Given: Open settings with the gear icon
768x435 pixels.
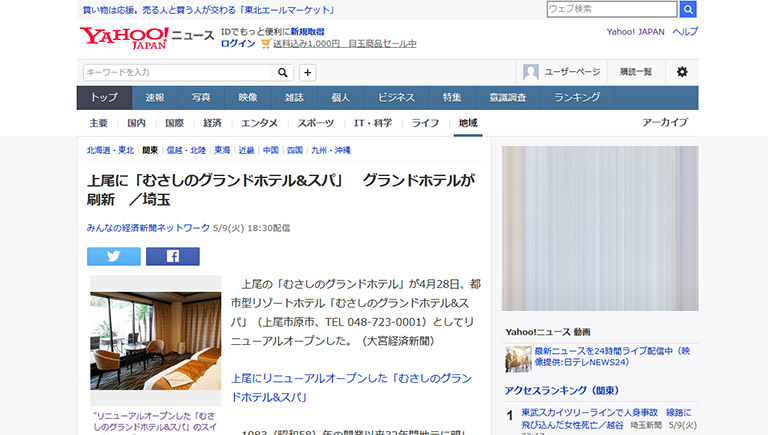Looking at the screenshot, I should [x=682, y=72].
